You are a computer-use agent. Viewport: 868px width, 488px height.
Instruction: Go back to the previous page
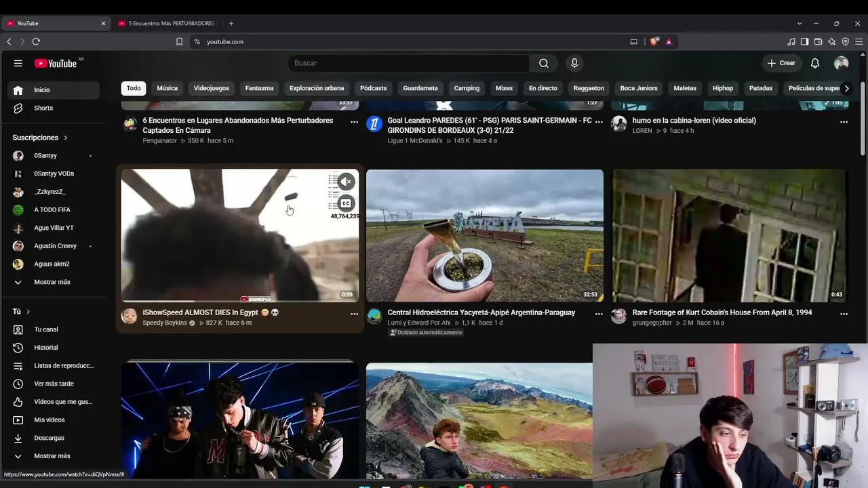pos(9,41)
